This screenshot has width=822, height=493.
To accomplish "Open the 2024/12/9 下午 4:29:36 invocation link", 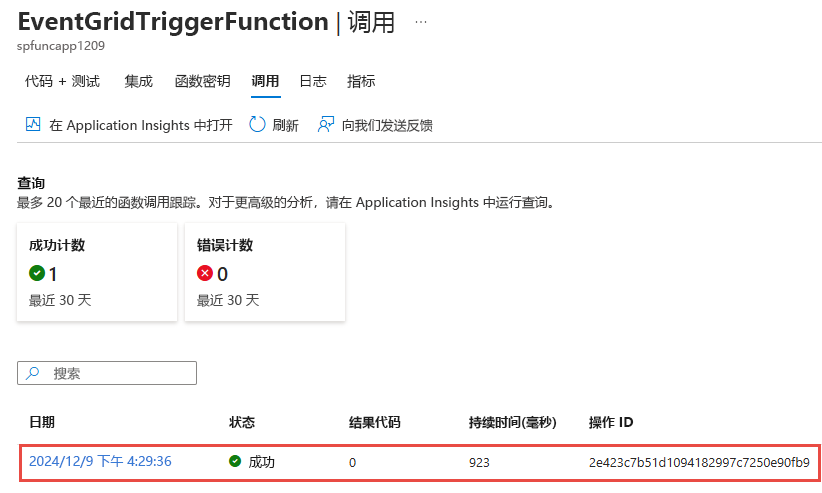I will coord(100,462).
